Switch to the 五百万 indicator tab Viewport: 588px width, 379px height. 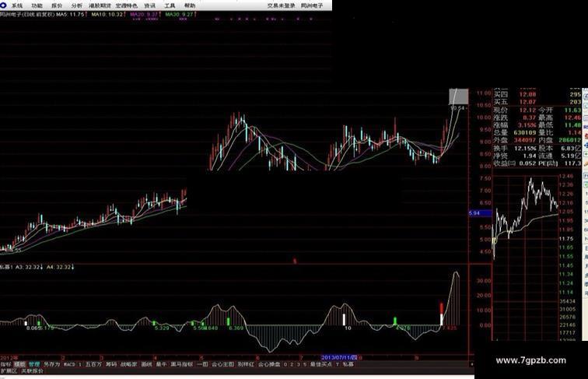pyautogui.click(x=94, y=364)
